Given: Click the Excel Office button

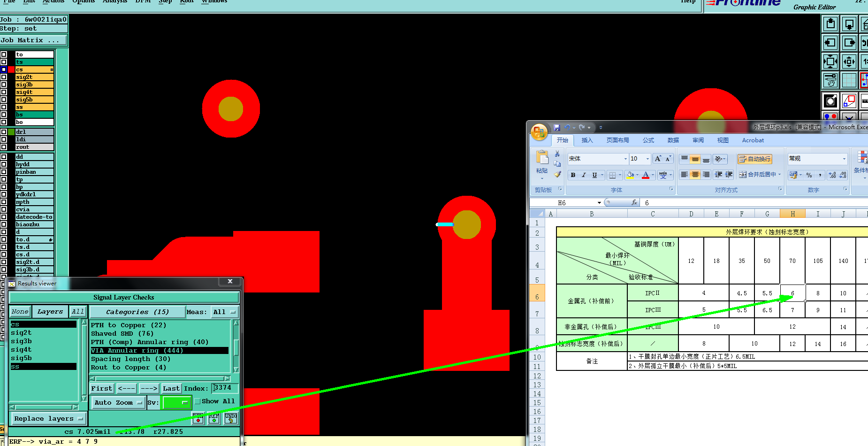Looking at the screenshot, I should pos(539,132).
